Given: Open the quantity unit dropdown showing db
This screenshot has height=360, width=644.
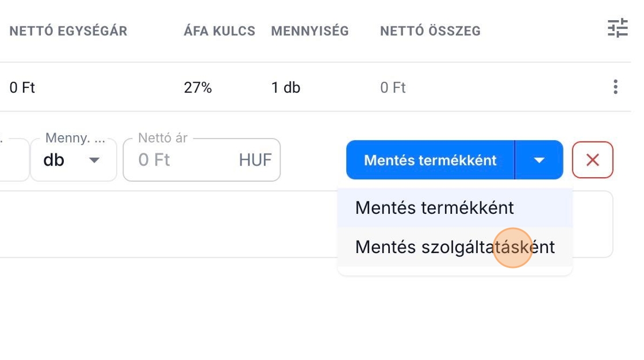Looking at the screenshot, I should click(x=73, y=160).
